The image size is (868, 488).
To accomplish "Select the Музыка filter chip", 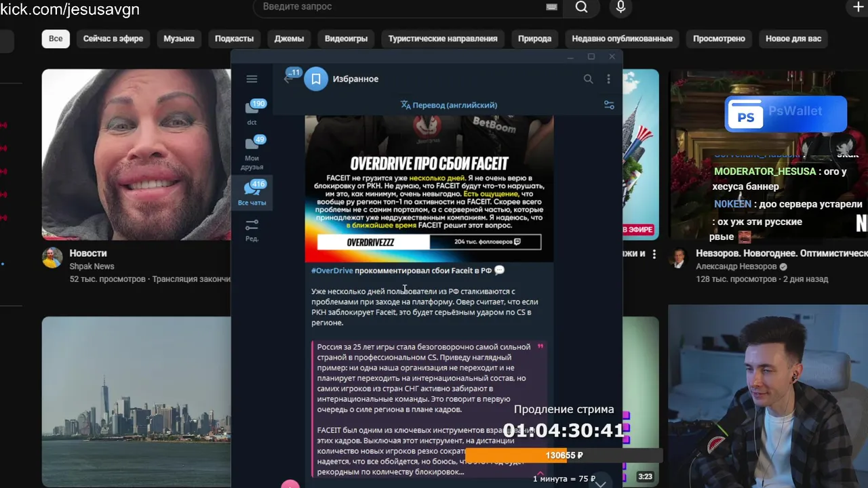I will coord(179,39).
